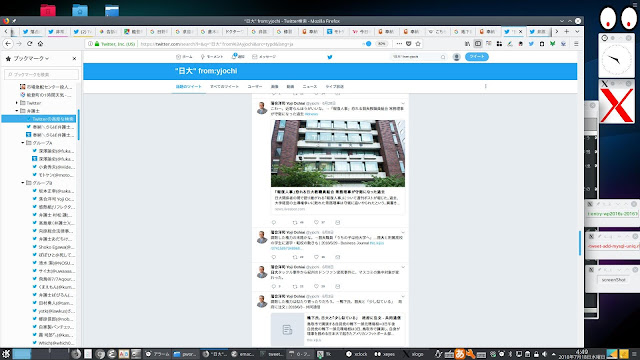This screenshot has width=640, height=360.
Task: Open the xclock entry in the taskbar
Action: (x=357, y=354)
